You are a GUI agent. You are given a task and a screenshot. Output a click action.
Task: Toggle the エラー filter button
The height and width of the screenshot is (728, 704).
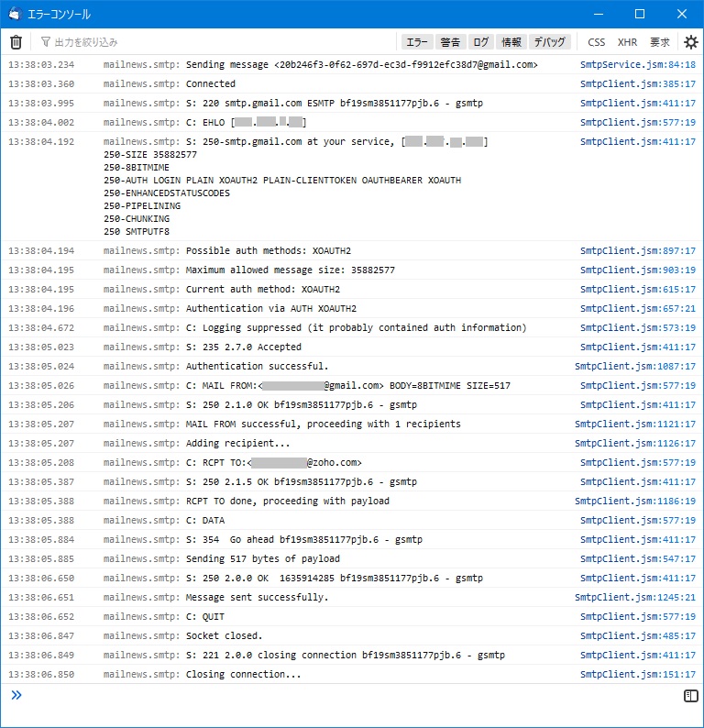tap(417, 42)
